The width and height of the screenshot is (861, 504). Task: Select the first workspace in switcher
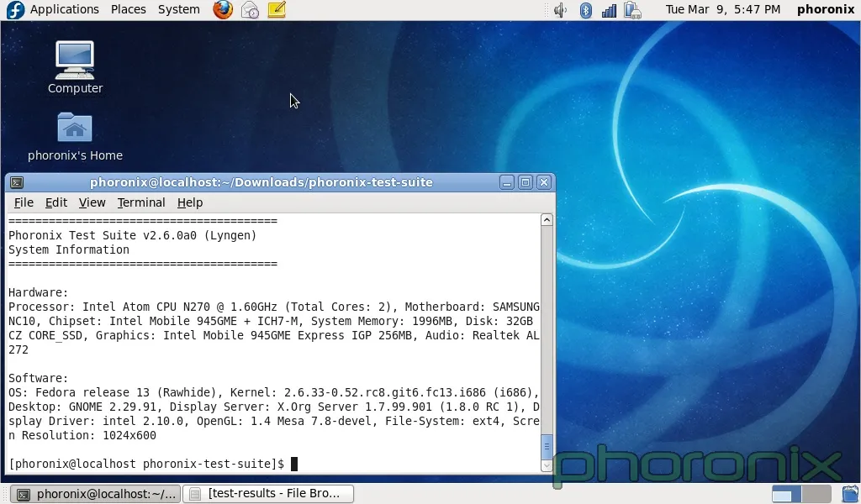tap(786, 494)
